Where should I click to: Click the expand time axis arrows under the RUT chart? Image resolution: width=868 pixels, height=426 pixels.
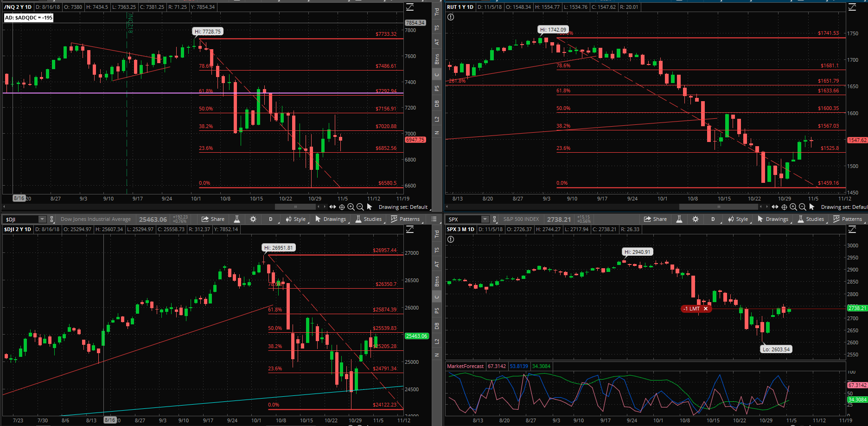pos(775,207)
